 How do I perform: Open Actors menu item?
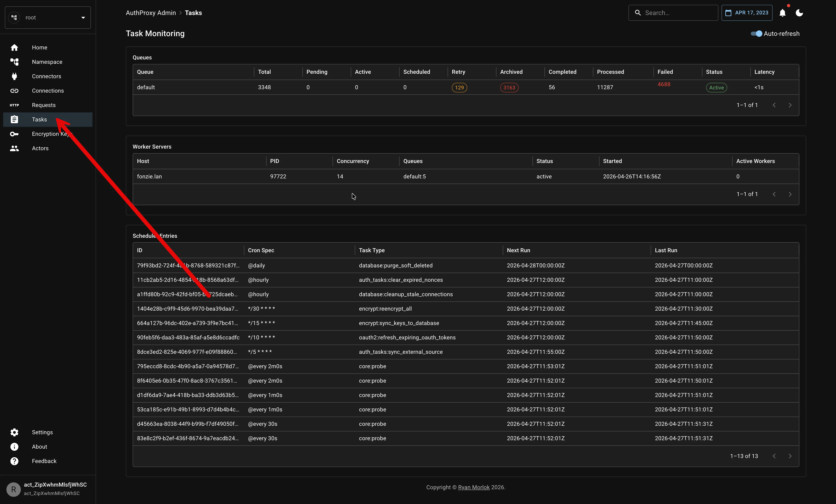[48, 148]
